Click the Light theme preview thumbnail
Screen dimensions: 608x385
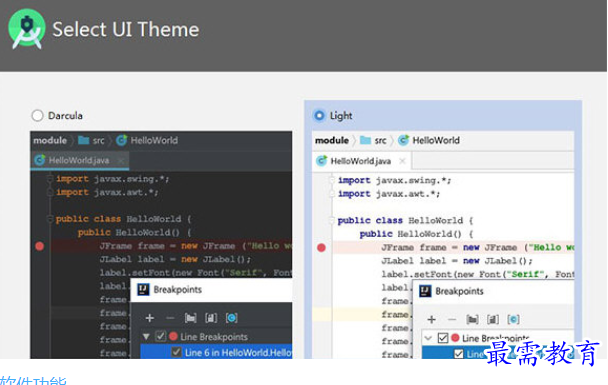443,245
